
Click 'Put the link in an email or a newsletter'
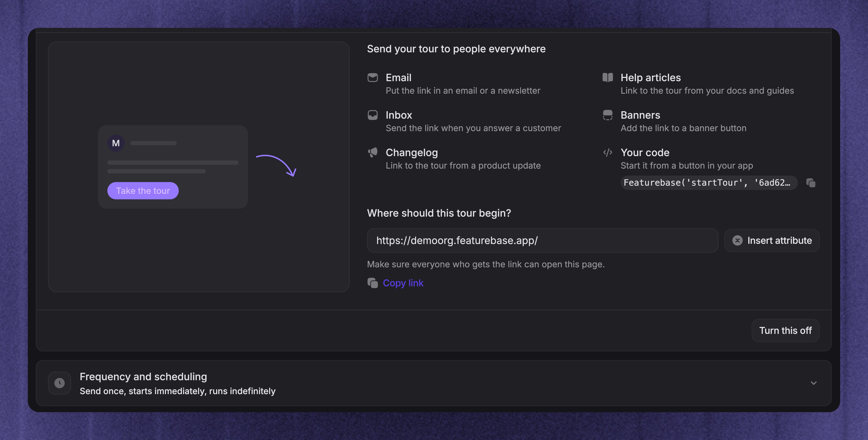point(463,91)
